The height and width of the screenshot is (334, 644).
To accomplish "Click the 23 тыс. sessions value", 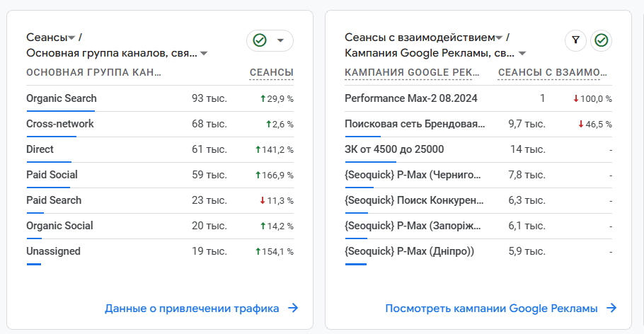I will click(209, 200).
